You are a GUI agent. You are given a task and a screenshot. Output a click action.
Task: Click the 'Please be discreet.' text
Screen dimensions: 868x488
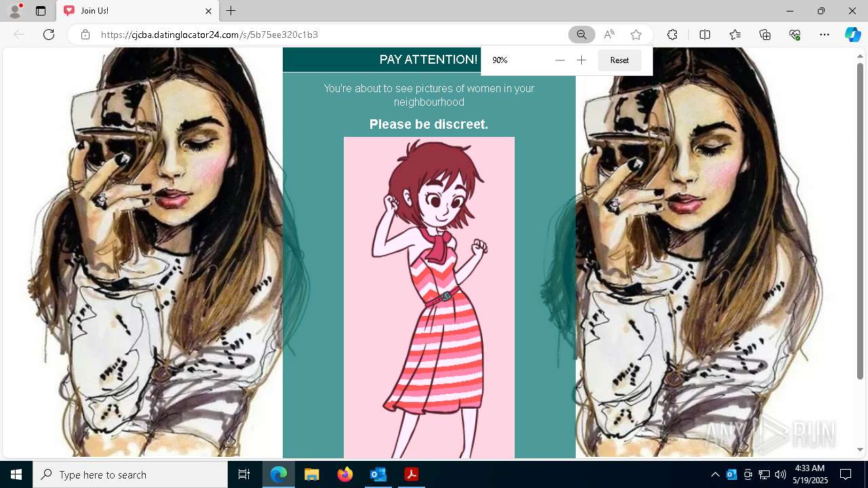(429, 124)
